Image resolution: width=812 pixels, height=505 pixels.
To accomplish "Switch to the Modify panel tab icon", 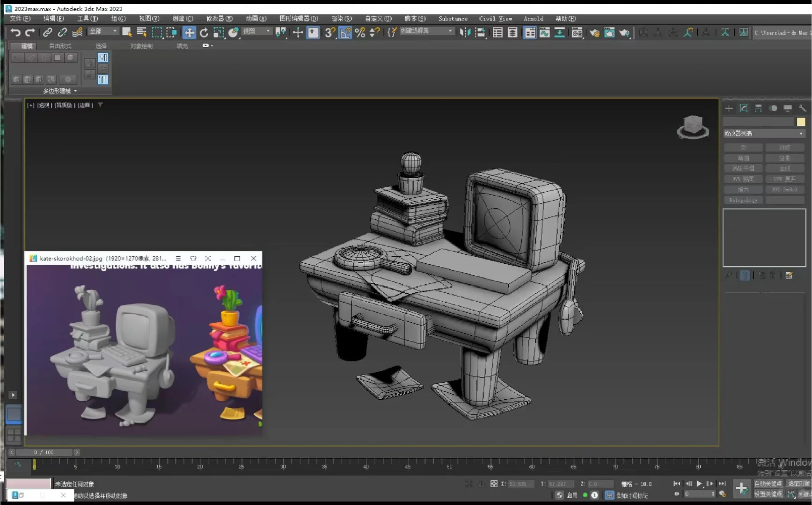I will pyautogui.click(x=744, y=108).
